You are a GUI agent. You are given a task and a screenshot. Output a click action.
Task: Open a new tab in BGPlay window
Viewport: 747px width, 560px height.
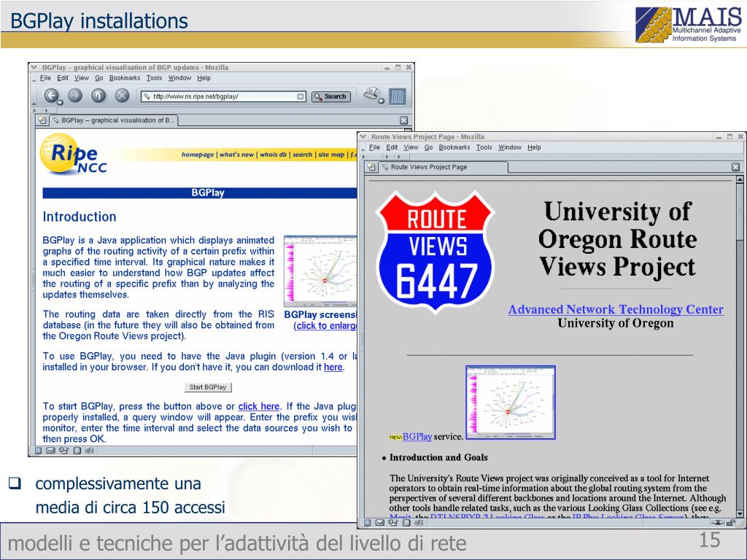(42, 120)
